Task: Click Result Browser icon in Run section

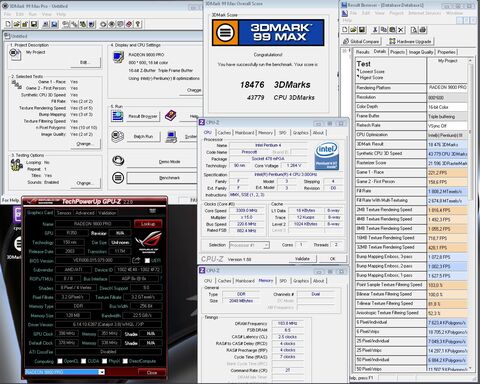Action: [x=117, y=116]
